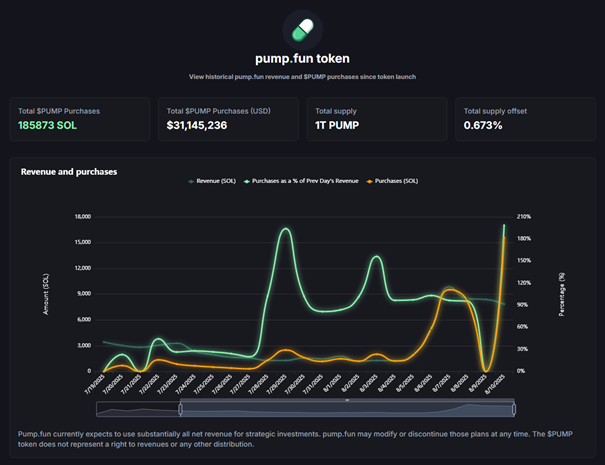Click the 7/29/2025 date label on x-axis
Screen dimensions: 605x465
[277, 384]
